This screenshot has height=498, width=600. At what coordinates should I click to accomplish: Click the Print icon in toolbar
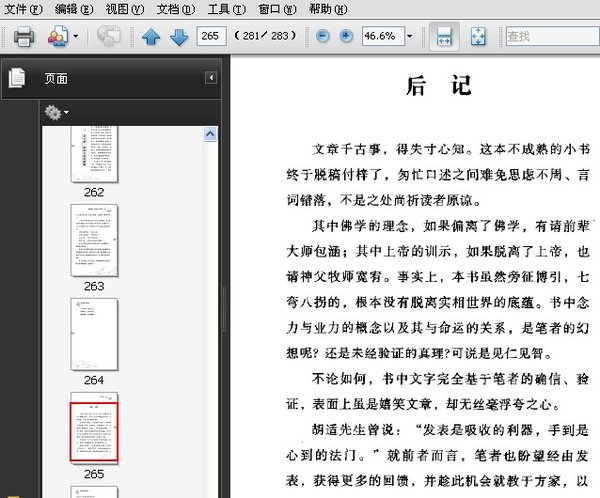tap(23, 36)
